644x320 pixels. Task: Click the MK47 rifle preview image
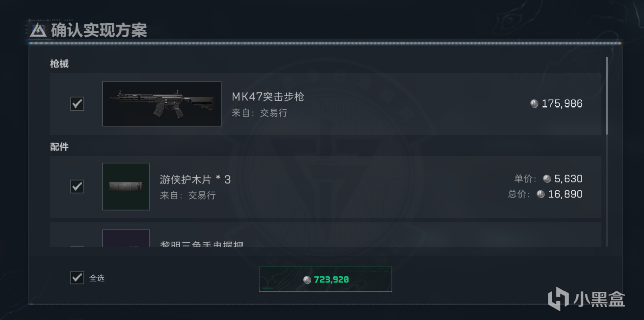[x=162, y=104]
